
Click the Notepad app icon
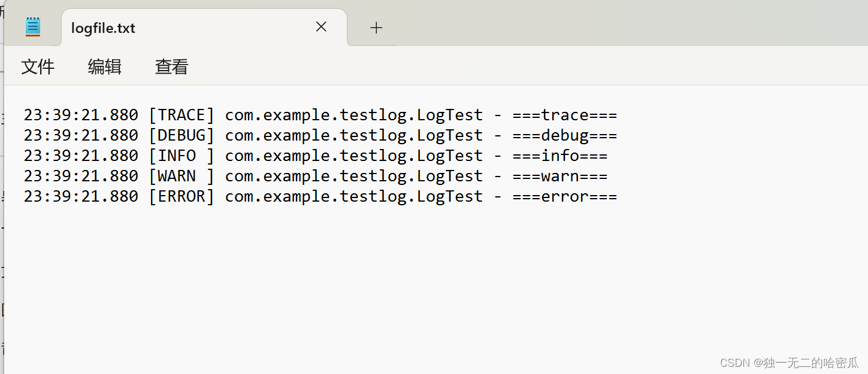point(33,27)
